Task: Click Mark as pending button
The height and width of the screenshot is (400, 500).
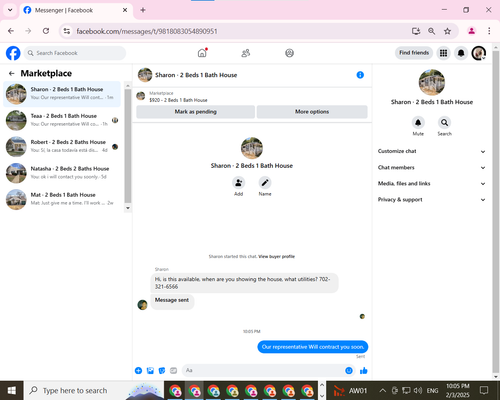Action: coord(196,112)
